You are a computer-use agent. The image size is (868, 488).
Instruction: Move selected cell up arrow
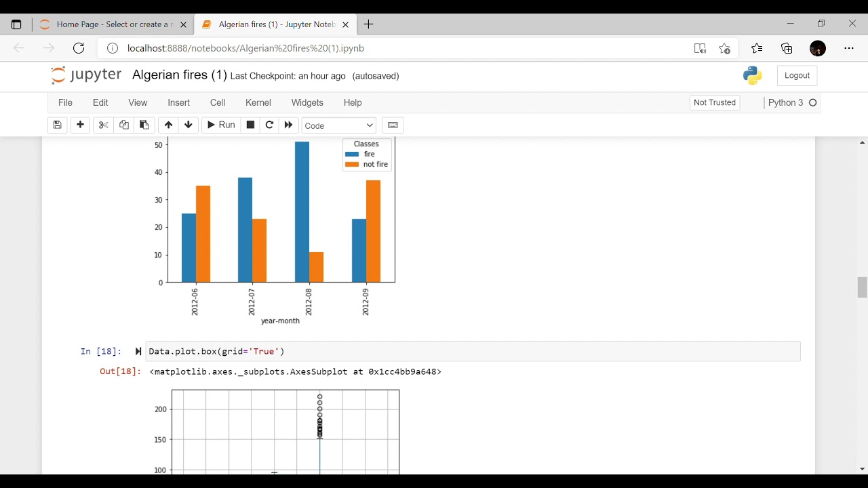pos(168,125)
